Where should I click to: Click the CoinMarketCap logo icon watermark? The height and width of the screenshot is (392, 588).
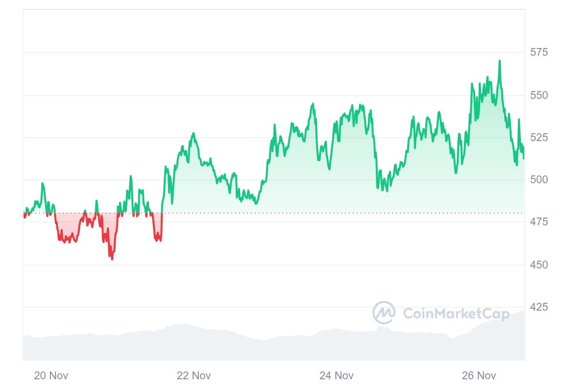[x=384, y=313]
